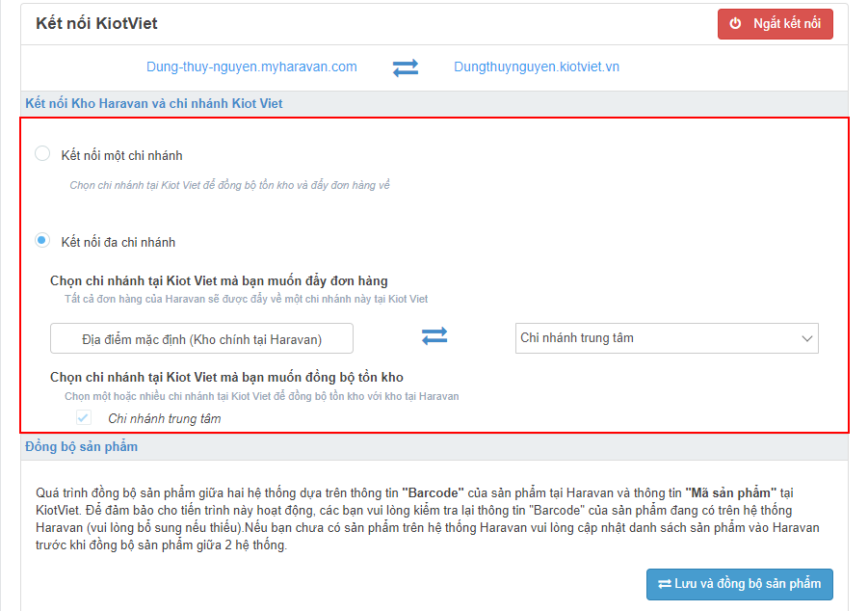Click the sync arrows icon between the store links
The image size is (868, 611).
406,67
